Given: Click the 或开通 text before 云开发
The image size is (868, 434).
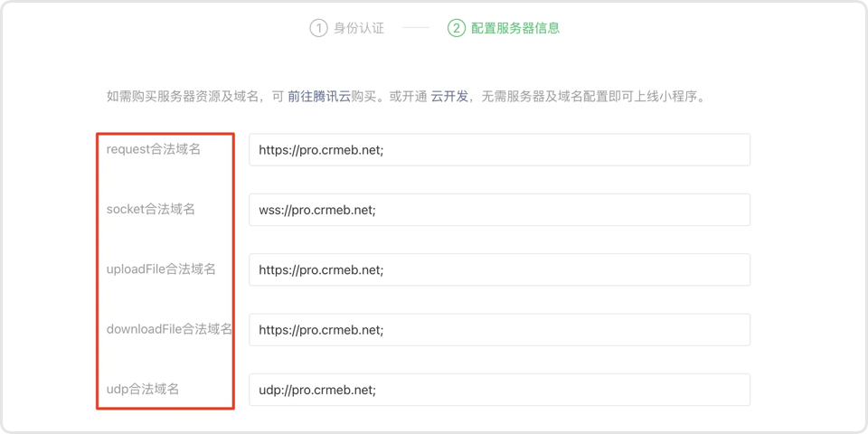Looking at the screenshot, I should coord(409,96).
